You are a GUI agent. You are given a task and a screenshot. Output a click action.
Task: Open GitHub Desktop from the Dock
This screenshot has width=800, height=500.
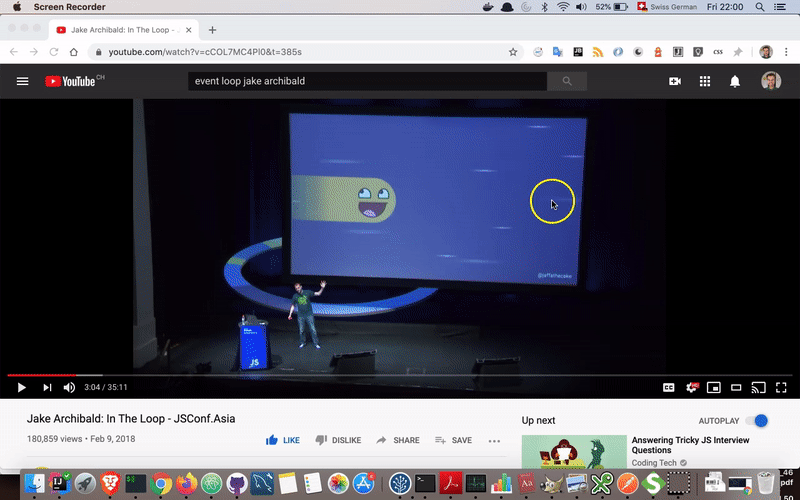click(x=237, y=483)
